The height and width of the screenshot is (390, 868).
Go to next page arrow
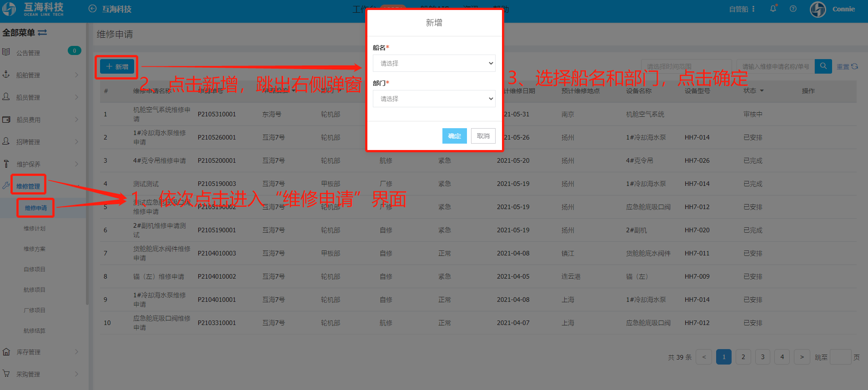[802, 357]
